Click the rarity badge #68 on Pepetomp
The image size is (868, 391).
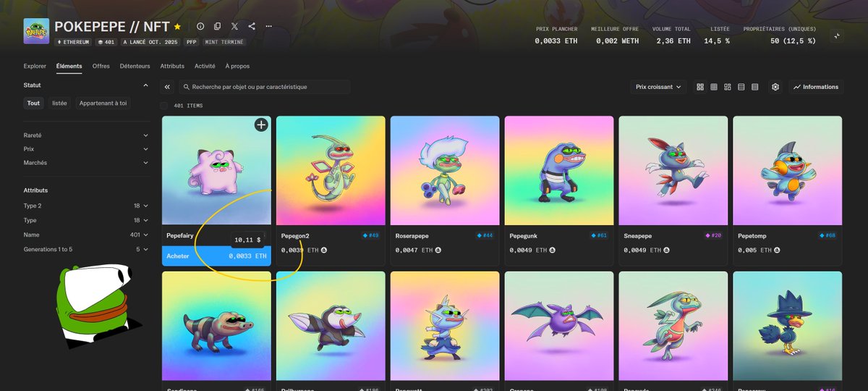pyautogui.click(x=827, y=235)
